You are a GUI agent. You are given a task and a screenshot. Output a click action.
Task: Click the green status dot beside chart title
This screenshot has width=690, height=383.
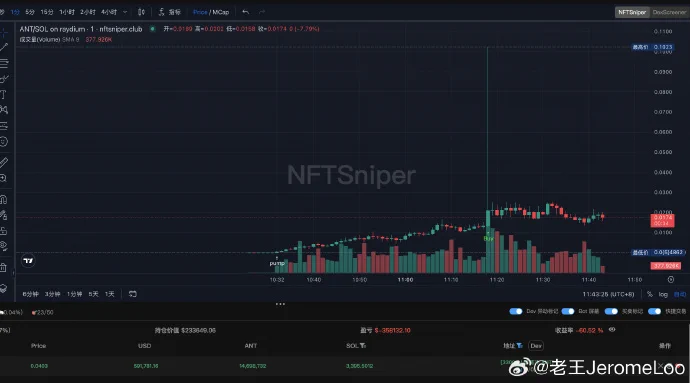click(152, 29)
